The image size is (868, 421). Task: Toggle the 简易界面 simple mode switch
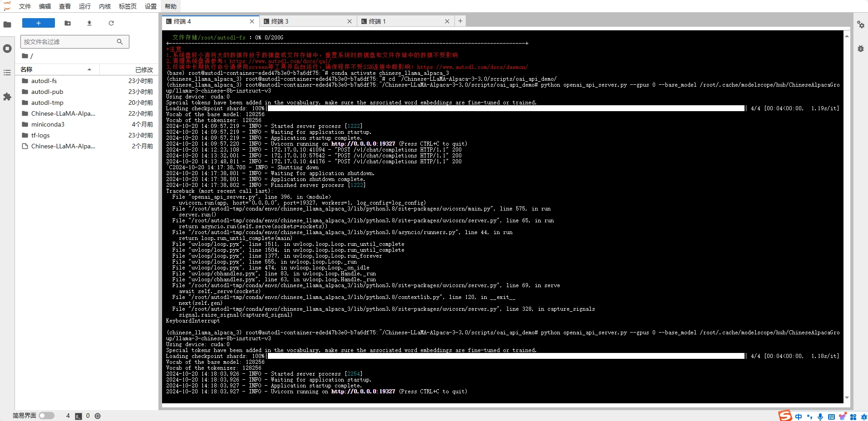coord(46,416)
